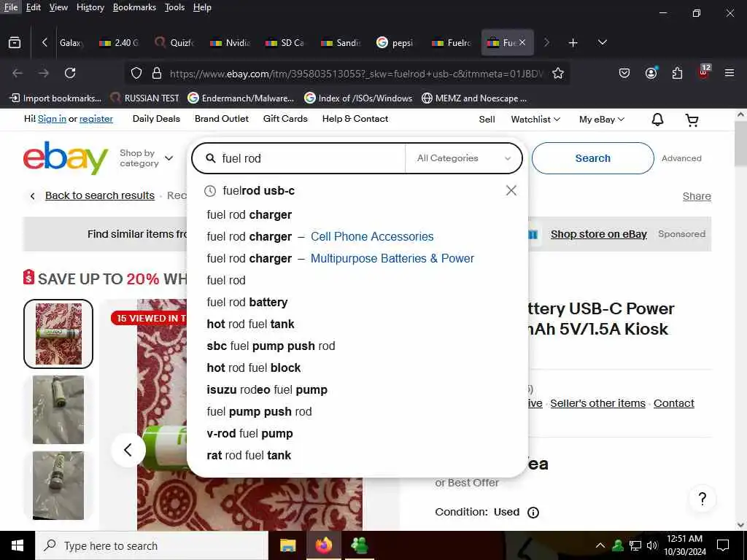This screenshot has width=747, height=560.
Task: Open the eBay shopping cart
Action: (692, 120)
